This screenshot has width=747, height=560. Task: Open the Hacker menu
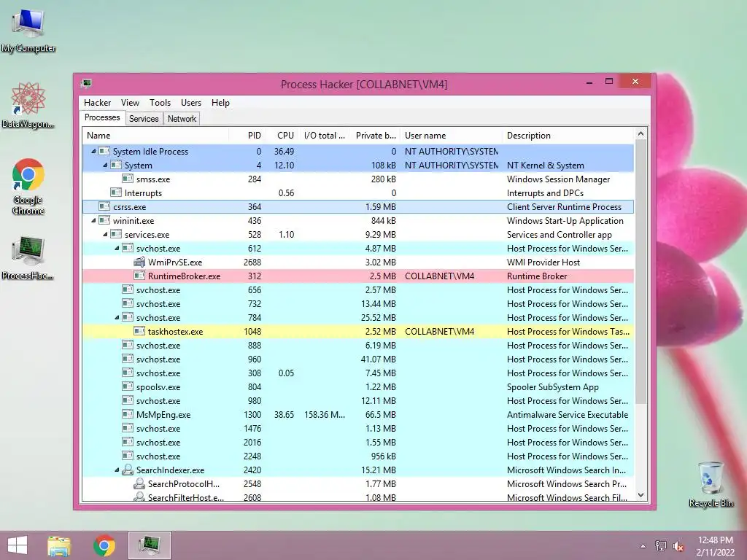(x=97, y=103)
